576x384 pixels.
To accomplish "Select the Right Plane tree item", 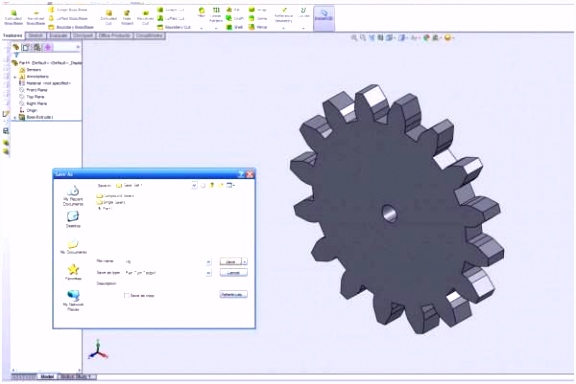I will pyautogui.click(x=33, y=104).
